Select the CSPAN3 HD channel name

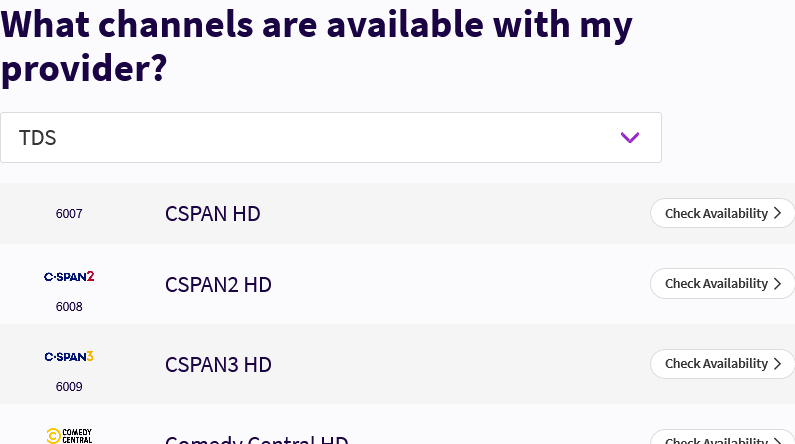[x=218, y=365]
